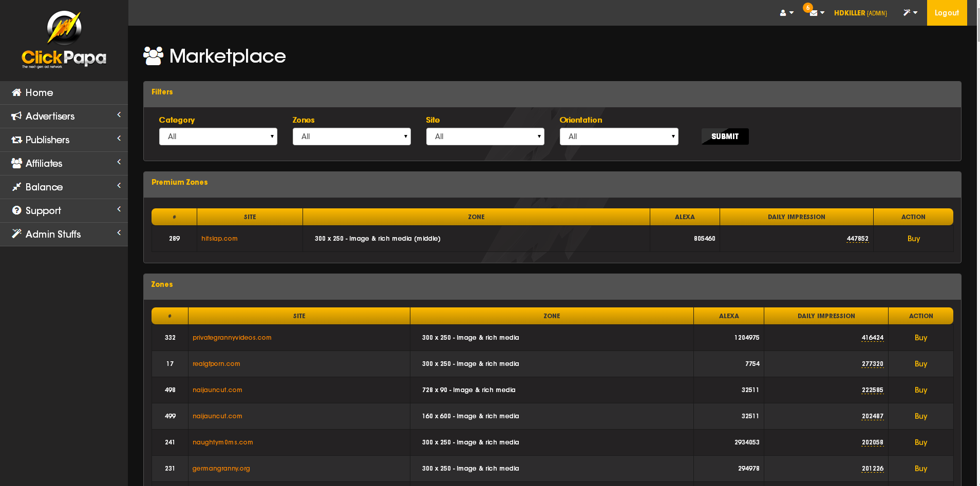
Task: Buy the realgfporn.com zone
Action: tap(921, 364)
